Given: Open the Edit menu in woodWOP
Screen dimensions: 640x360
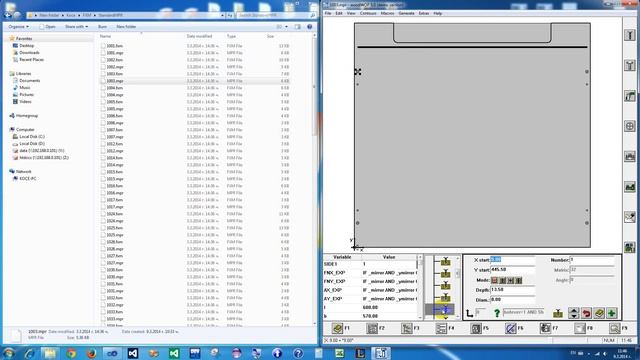Looking at the screenshot, I should (339, 13).
